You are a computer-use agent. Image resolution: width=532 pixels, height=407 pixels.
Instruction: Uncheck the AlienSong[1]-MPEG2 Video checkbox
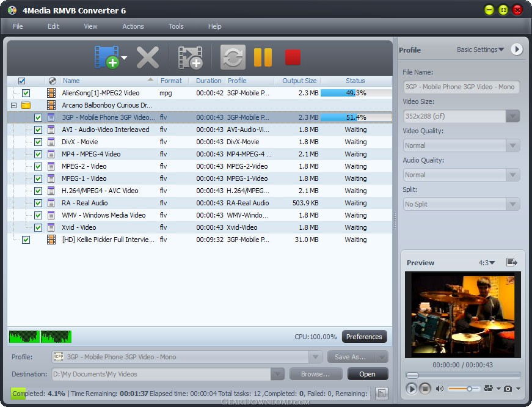[26, 93]
